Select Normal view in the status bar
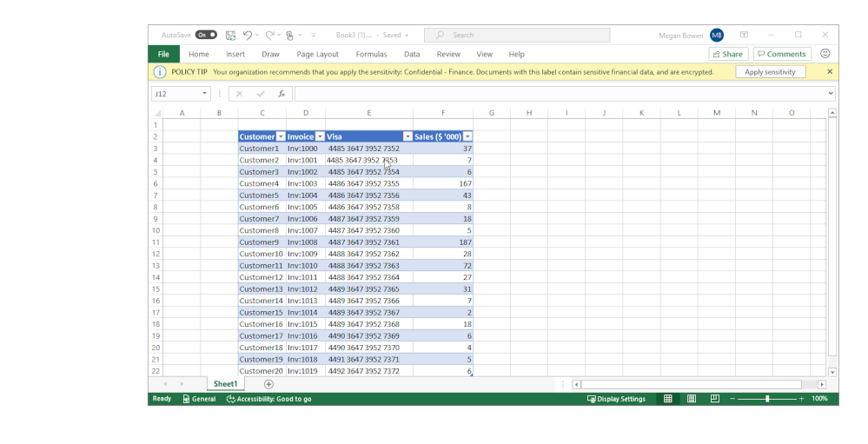The width and height of the screenshot is (868, 444). click(x=668, y=399)
